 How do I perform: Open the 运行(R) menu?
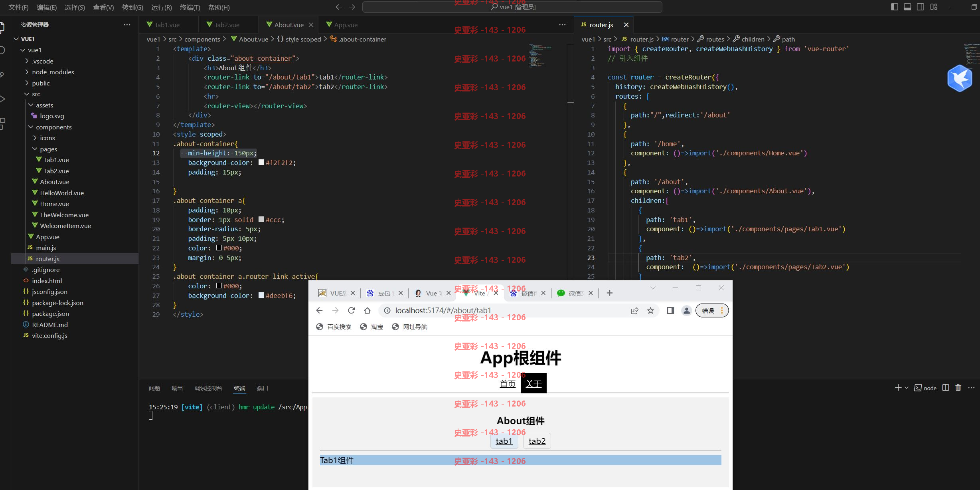pyautogui.click(x=162, y=7)
